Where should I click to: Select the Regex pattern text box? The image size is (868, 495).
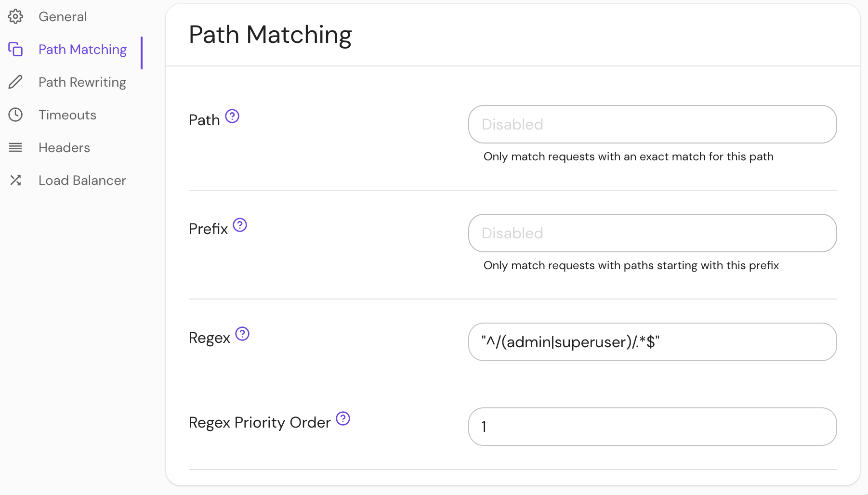pos(652,342)
